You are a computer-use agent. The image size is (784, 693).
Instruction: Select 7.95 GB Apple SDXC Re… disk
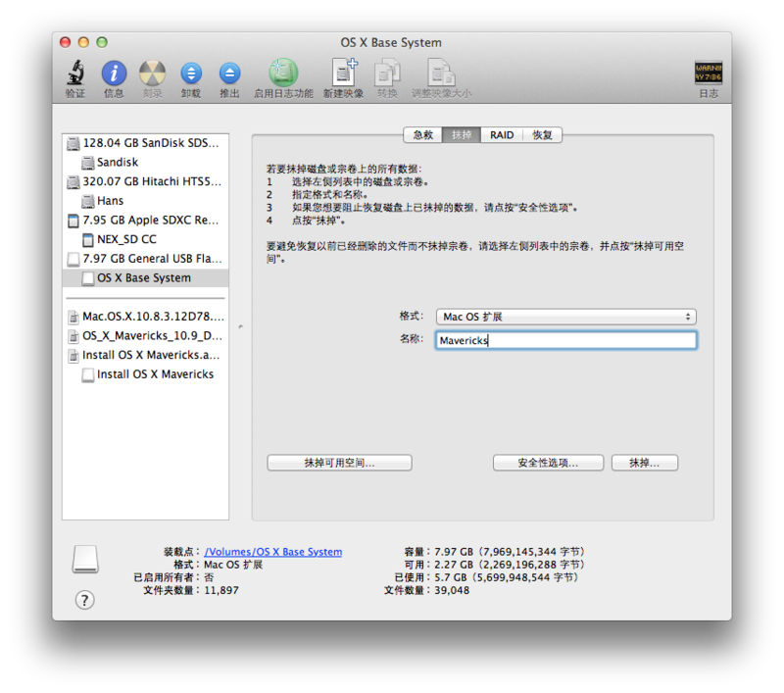point(145,221)
